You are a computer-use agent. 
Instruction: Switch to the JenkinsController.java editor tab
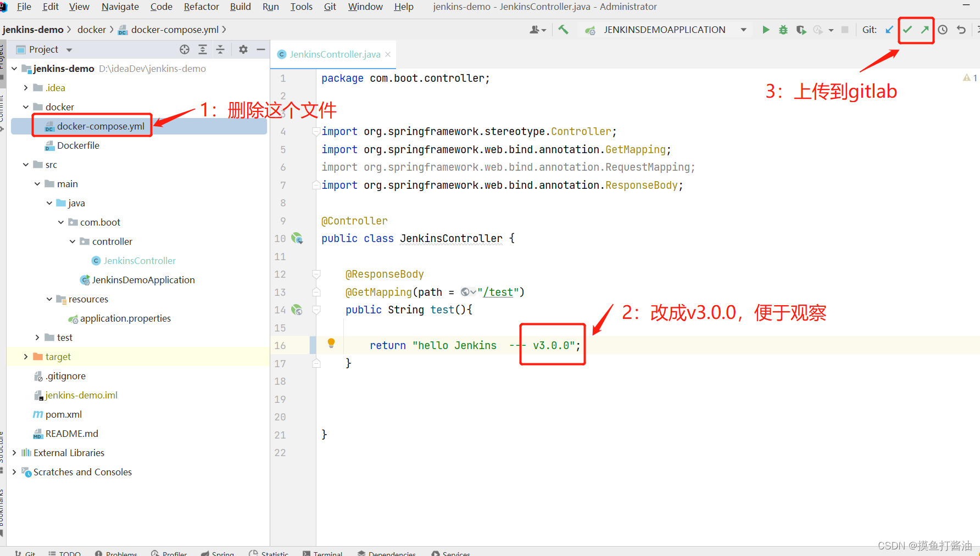click(335, 54)
